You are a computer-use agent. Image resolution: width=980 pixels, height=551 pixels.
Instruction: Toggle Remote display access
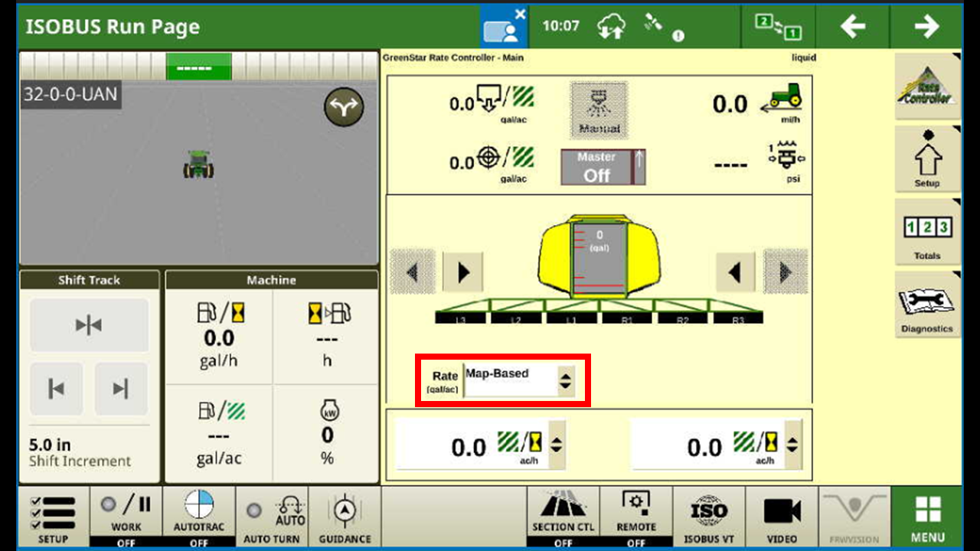tap(636, 518)
